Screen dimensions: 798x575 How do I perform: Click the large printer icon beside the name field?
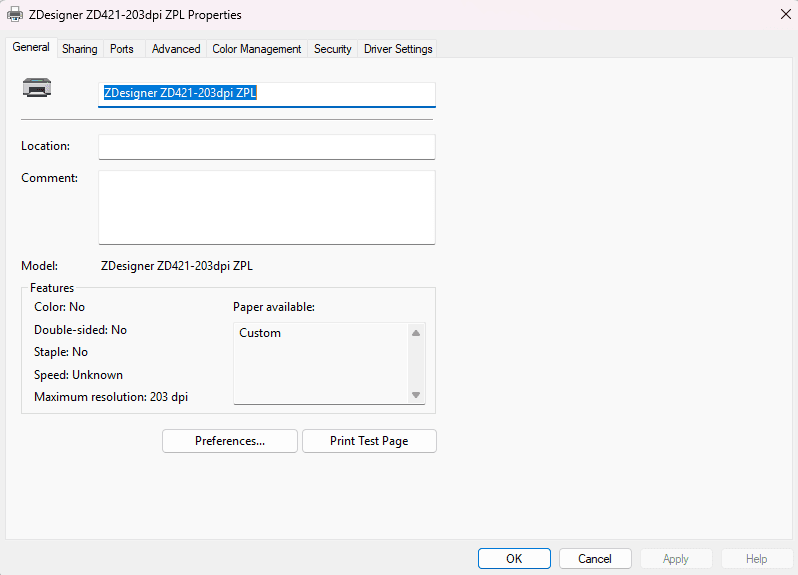[x=37, y=89]
